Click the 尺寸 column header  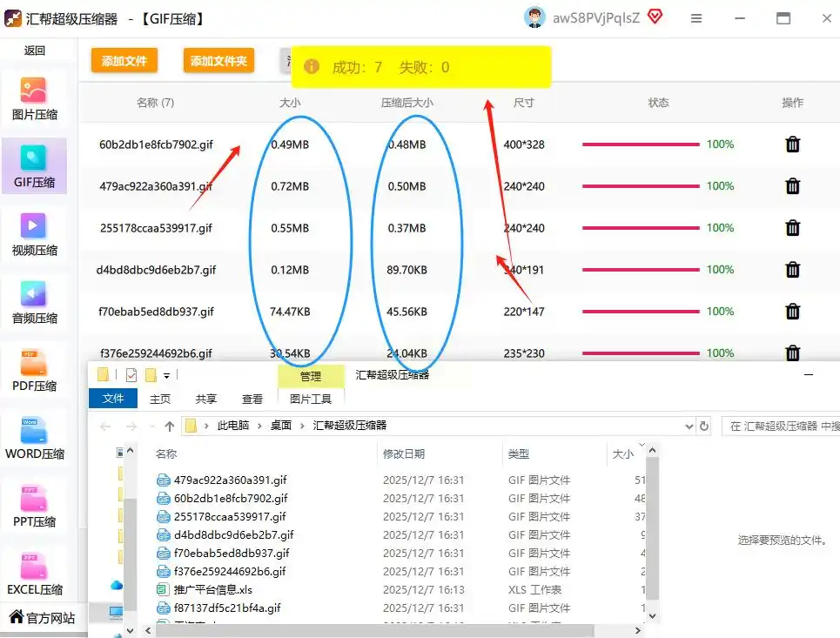click(523, 103)
